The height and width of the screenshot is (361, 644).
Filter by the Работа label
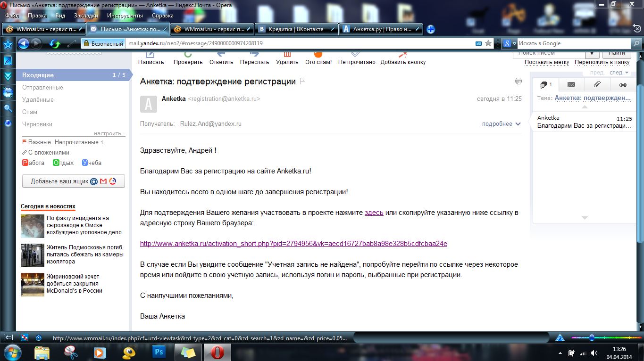(x=33, y=163)
